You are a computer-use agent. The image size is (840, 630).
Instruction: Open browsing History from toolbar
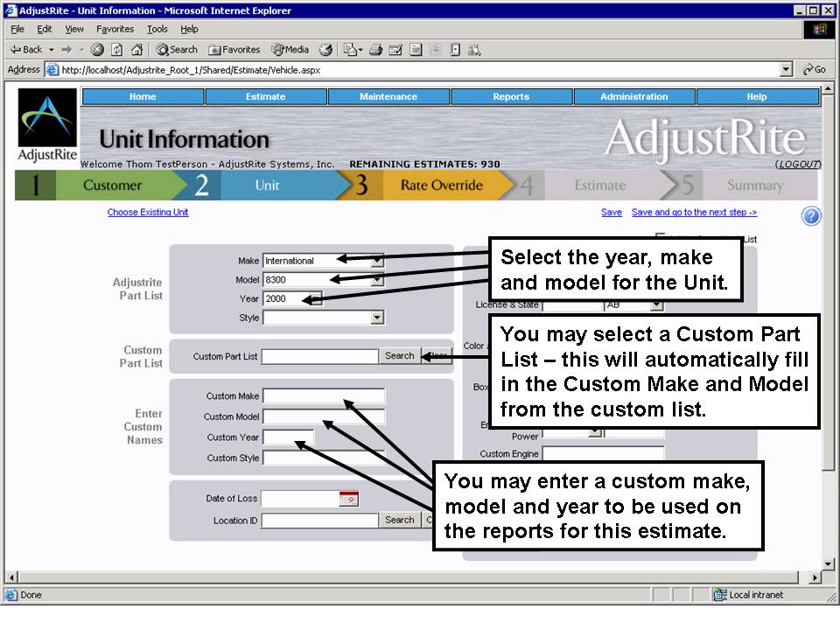click(x=325, y=50)
